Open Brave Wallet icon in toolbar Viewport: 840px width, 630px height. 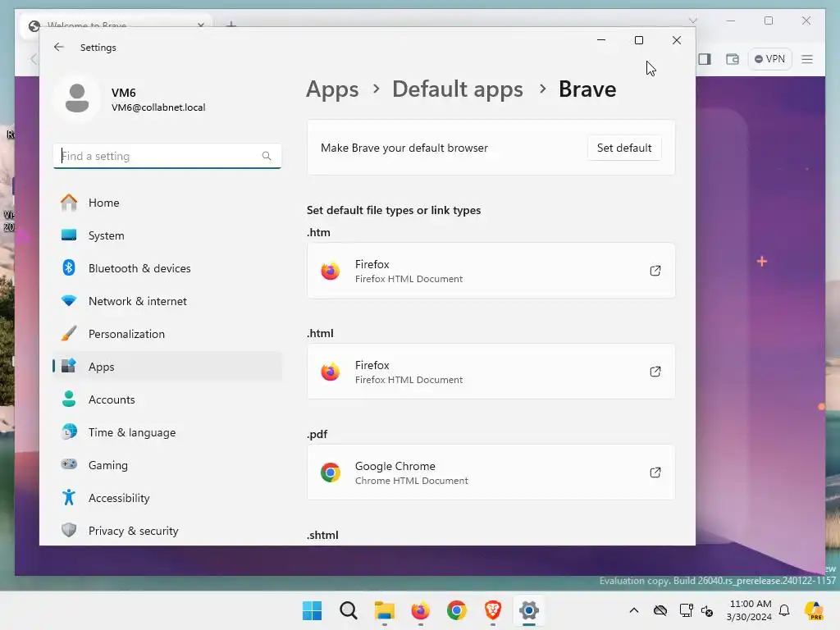tap(733, 59)
